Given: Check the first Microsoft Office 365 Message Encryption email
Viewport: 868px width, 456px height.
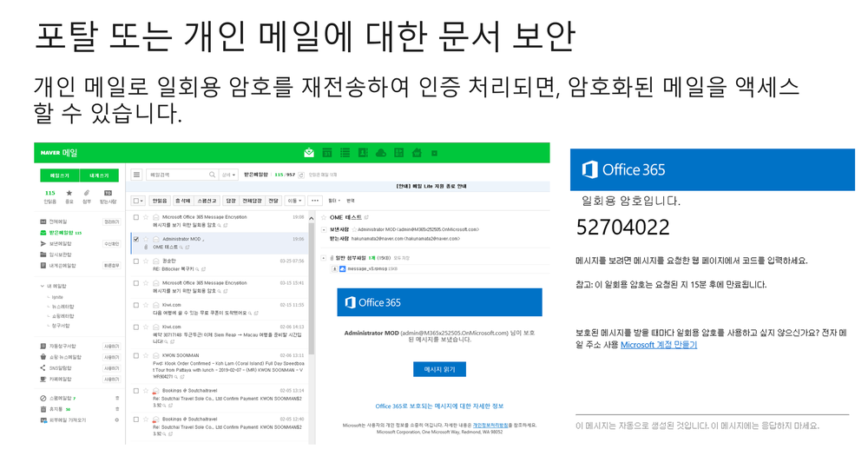Looking at the screenshot, I should click(x=135, y=217).
